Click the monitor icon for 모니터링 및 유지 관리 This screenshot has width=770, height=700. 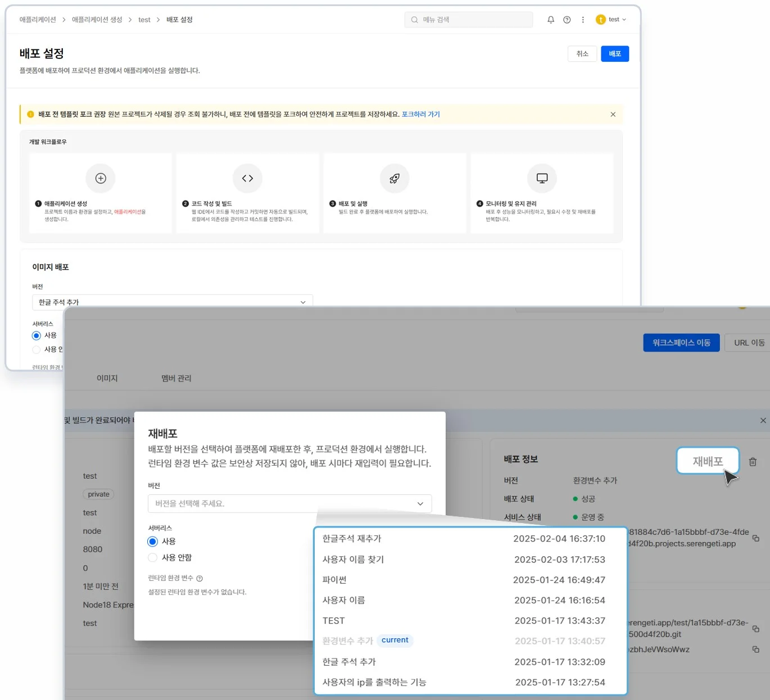pos(542,178)
